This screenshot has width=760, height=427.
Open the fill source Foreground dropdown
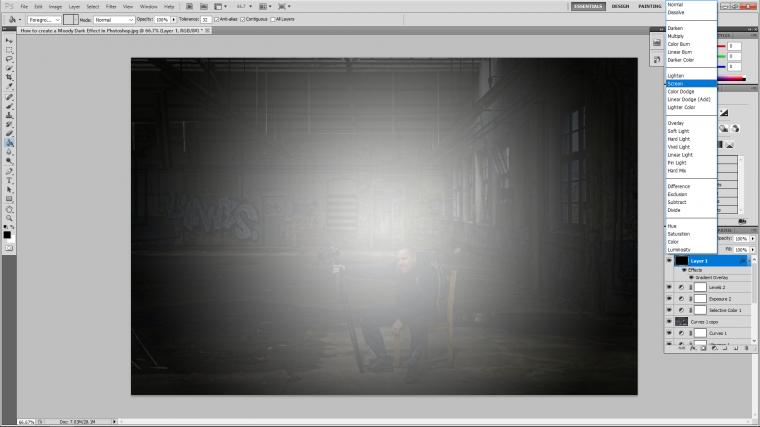coord(44,20)
